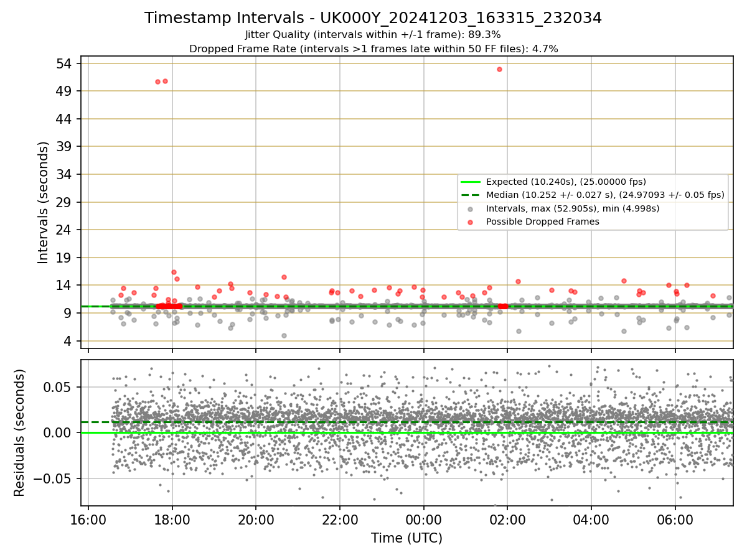Click the red dropped-frame point near 16 seconds at 18:00
This screenshot has height=560, width=747.
pyautogui.click(x=174, y=272)
